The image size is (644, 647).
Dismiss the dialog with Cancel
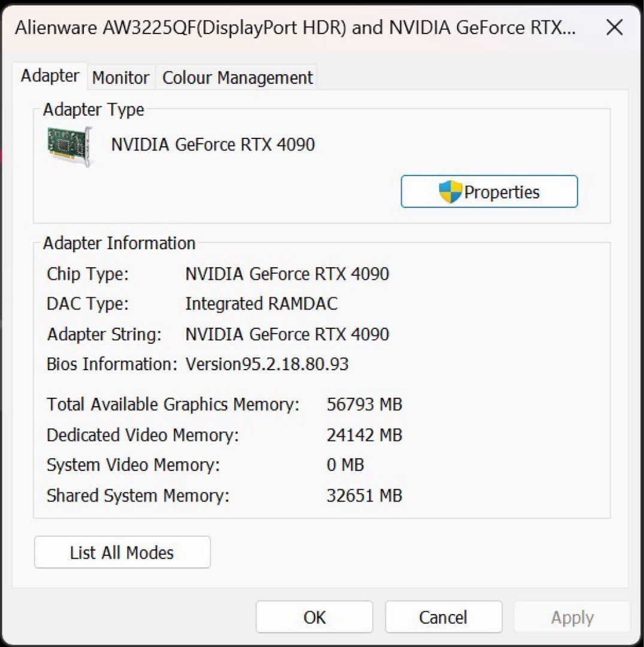pyautogui.click(x=443, y=616)
